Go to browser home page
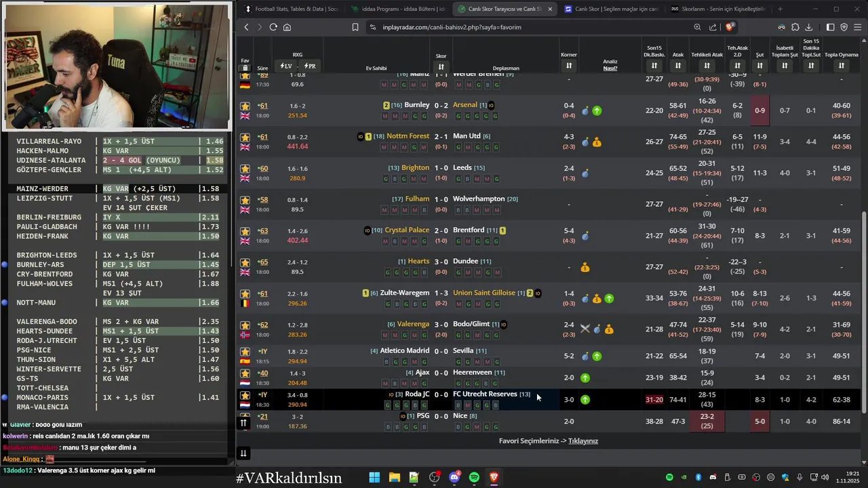This screenshot has width=868, height=488. tap(288, 27)
